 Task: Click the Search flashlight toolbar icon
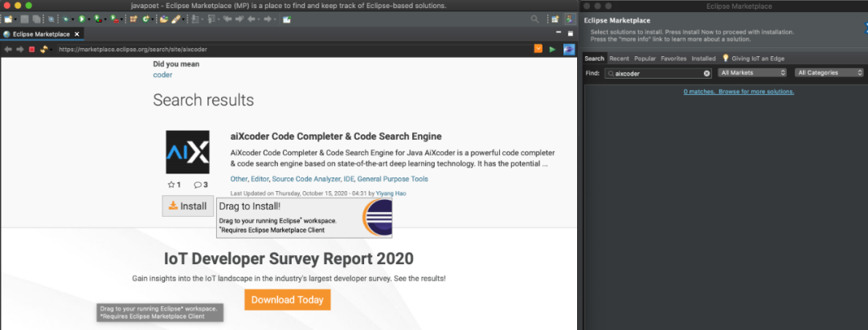pyautogui.click(x=176, y=18)
